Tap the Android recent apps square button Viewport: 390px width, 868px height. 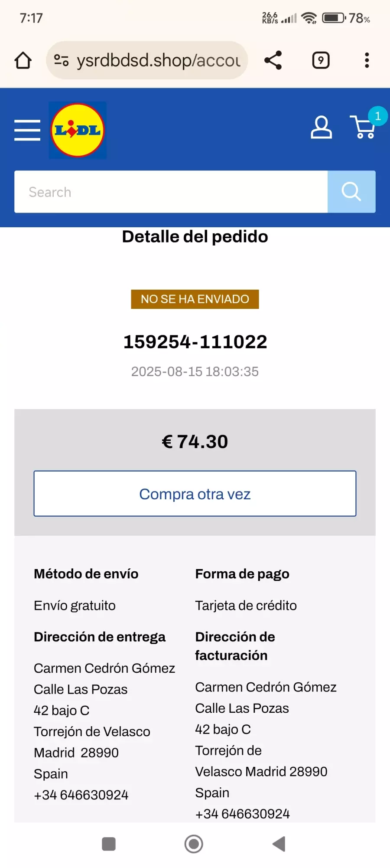point(108,844)
